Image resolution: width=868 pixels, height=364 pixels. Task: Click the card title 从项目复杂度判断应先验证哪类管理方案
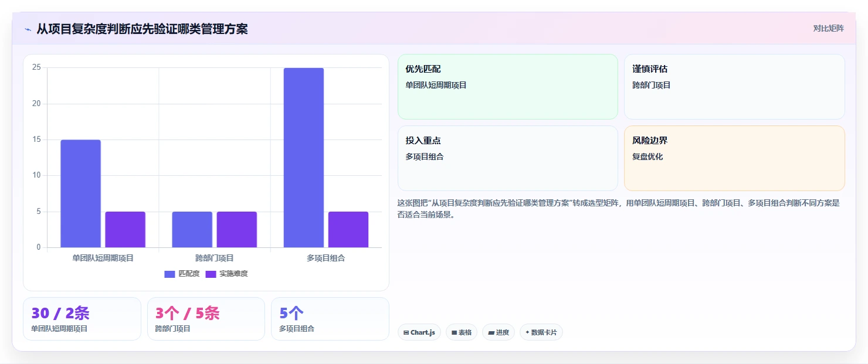pyautogui.click(x=143, y=29)
